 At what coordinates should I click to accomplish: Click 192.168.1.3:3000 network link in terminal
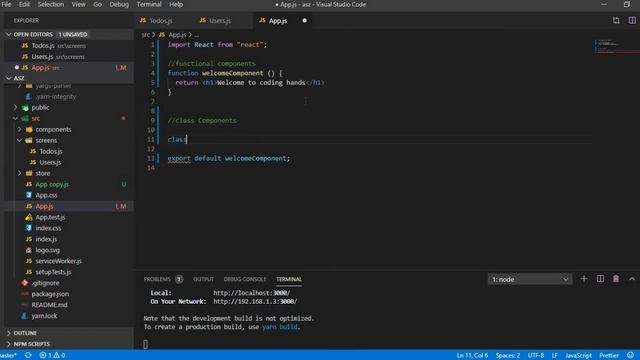pos(255,302)
